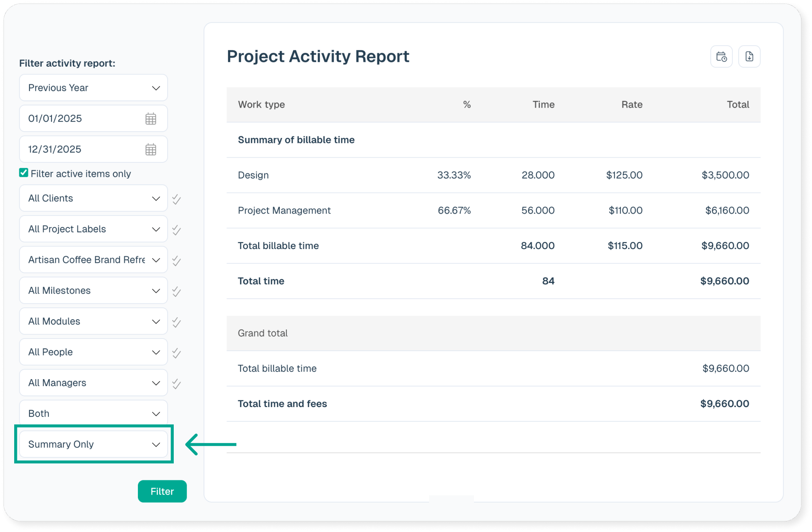The width and height of the screenshot is (812, 532).
Task: Uncheck Filter active items only checkbox
Action: click(24, 173)
